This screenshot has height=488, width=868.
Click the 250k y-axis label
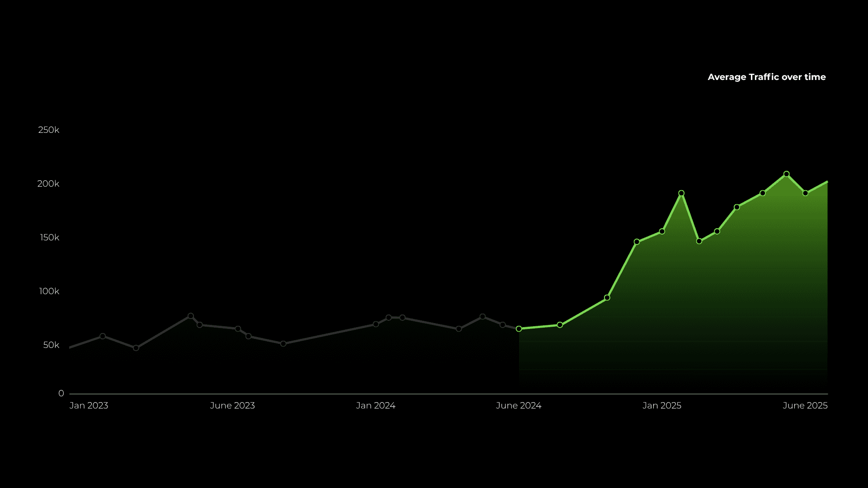49,130
